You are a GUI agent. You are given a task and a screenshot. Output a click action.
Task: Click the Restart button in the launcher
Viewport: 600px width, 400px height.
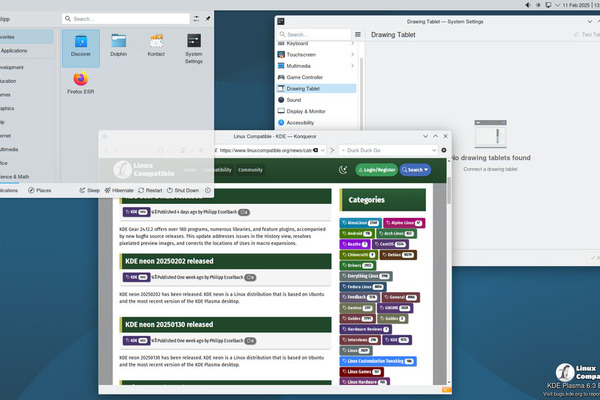pos(150,189)
